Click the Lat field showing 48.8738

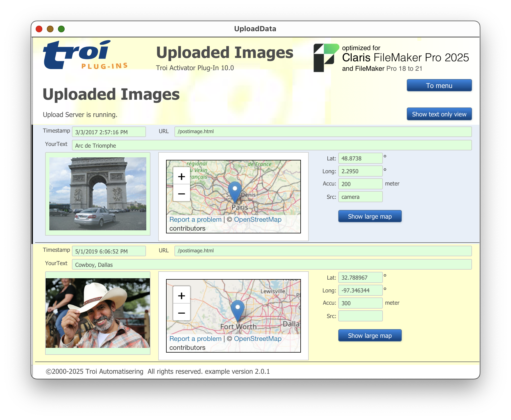pyautogui.click(x=360, y=158)
